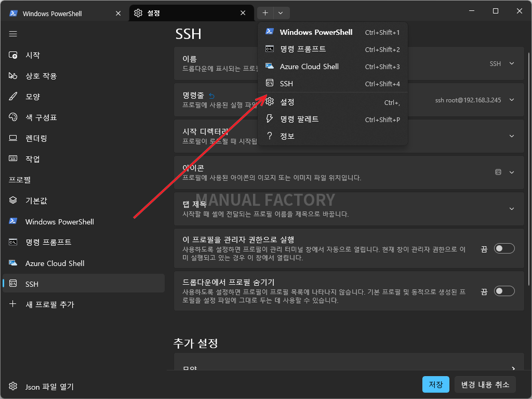This screenshot has height=399, width=532.
Task: Select 색 구성표 in the sidebar
Action: coord(84,117)
